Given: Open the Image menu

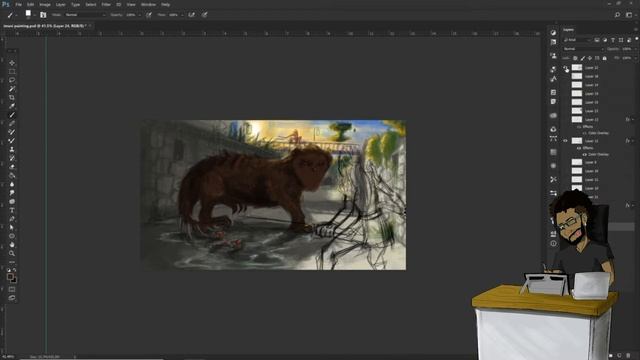Looking at the screenshot, I should click(45, 4).
